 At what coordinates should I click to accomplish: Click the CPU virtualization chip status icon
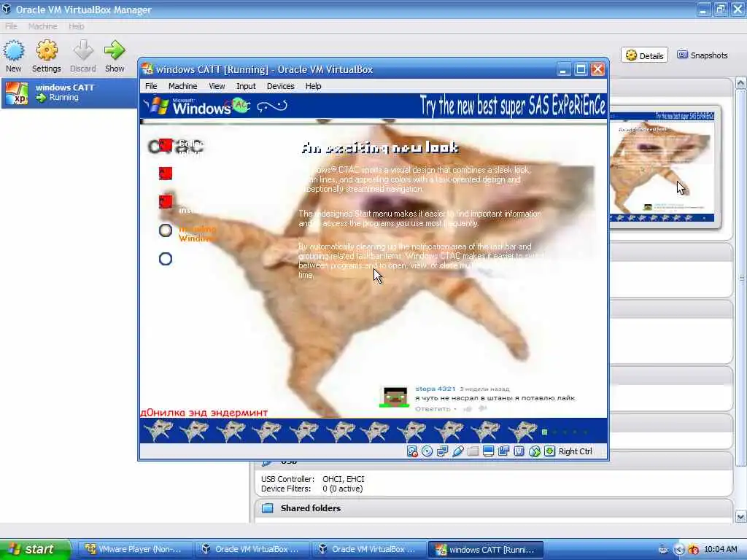519,451
